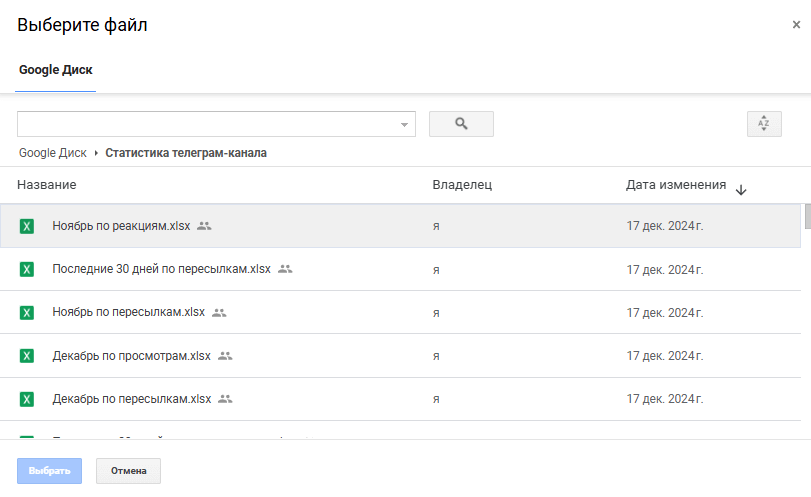Click shared icon next to Ноябрь по реакциям.xlsx
Screen dimensions: 811x497
[x=204, y=226]
